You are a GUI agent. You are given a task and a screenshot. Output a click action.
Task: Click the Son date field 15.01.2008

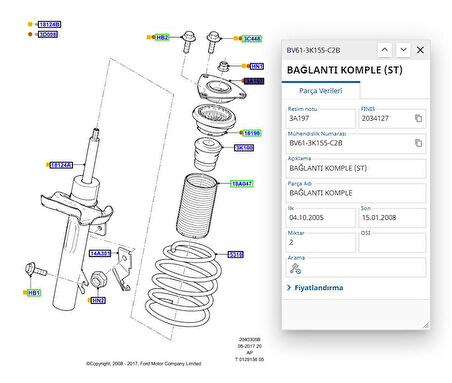pos(392,218)
